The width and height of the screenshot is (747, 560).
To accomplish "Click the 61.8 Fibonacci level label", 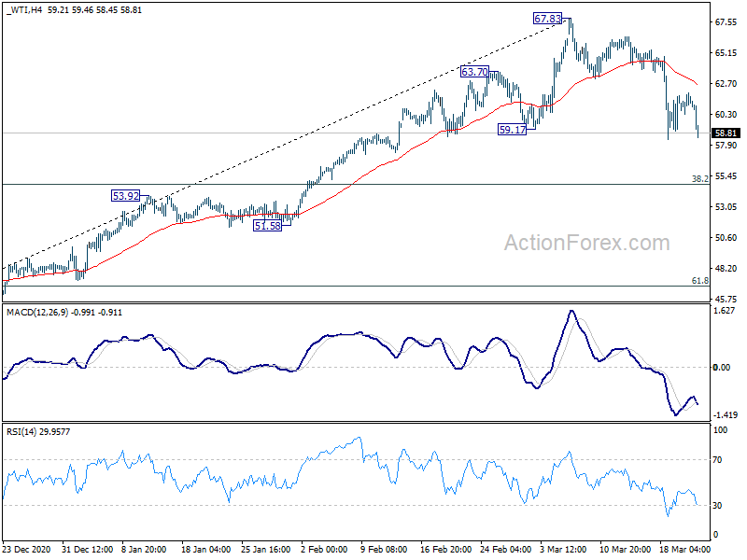I will [699, 281].
